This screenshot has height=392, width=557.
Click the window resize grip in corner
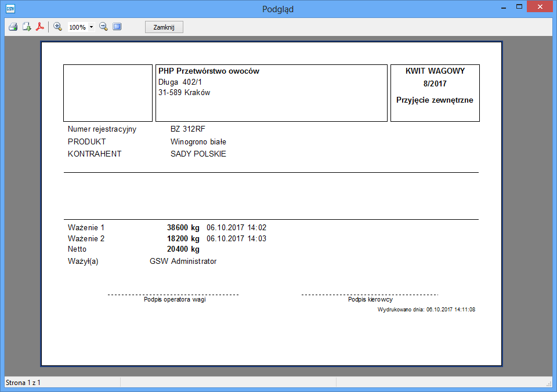click(549, 384)
